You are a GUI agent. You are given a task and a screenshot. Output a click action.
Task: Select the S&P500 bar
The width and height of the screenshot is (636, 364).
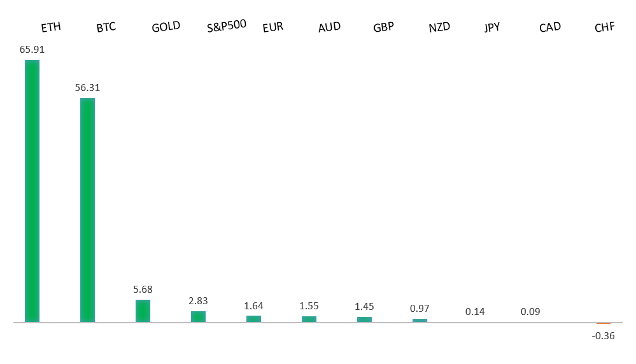pyautogui.click(x=198, y=316)
